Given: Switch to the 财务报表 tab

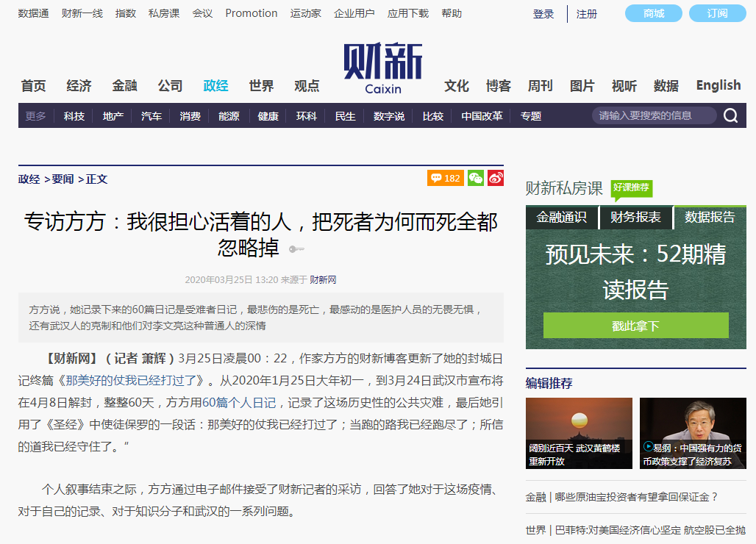Looking at the screenshot, I should [x=635, y=218].
